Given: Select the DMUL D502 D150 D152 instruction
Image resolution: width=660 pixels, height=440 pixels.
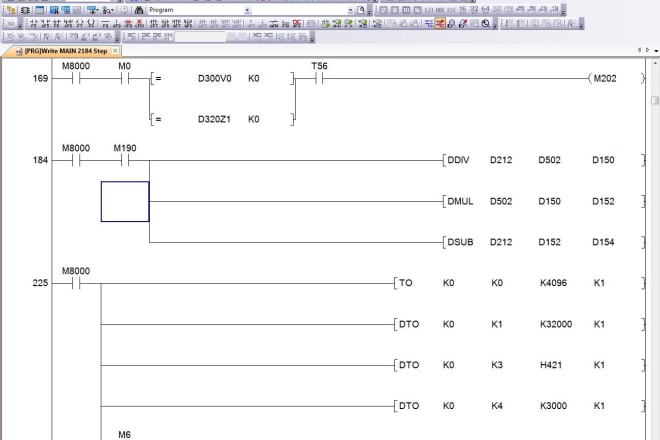Looking at the screenshot, I should (x=543, y=201).
